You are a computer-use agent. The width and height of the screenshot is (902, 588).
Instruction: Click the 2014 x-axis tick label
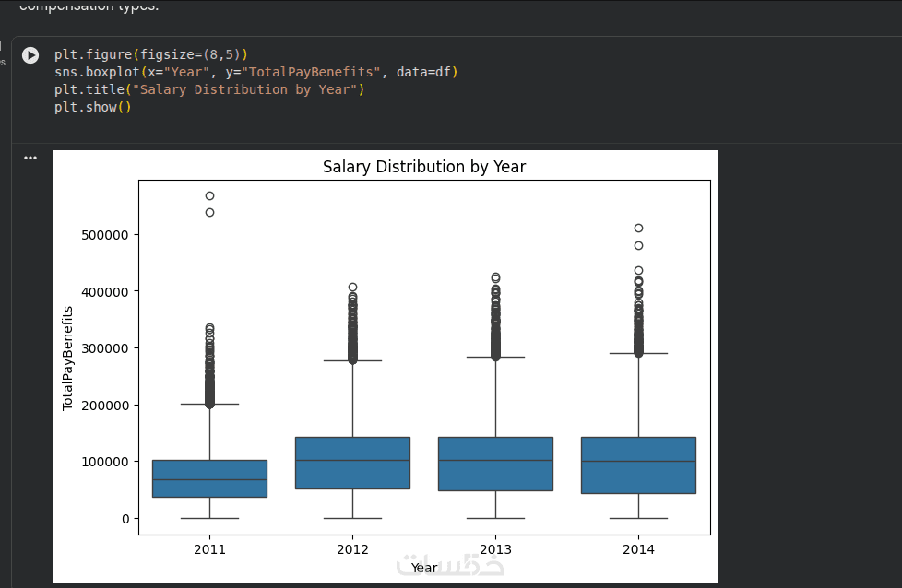point(638,549)
